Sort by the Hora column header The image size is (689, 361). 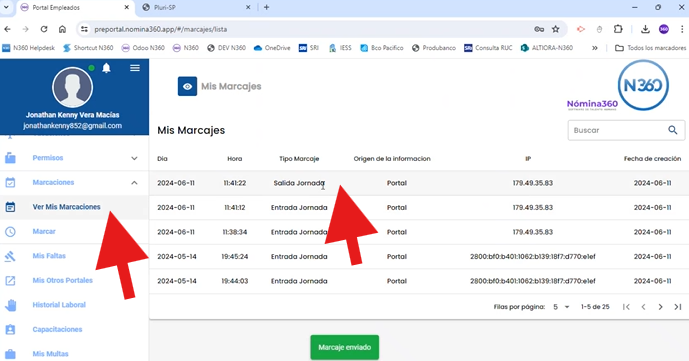point(235,159)
